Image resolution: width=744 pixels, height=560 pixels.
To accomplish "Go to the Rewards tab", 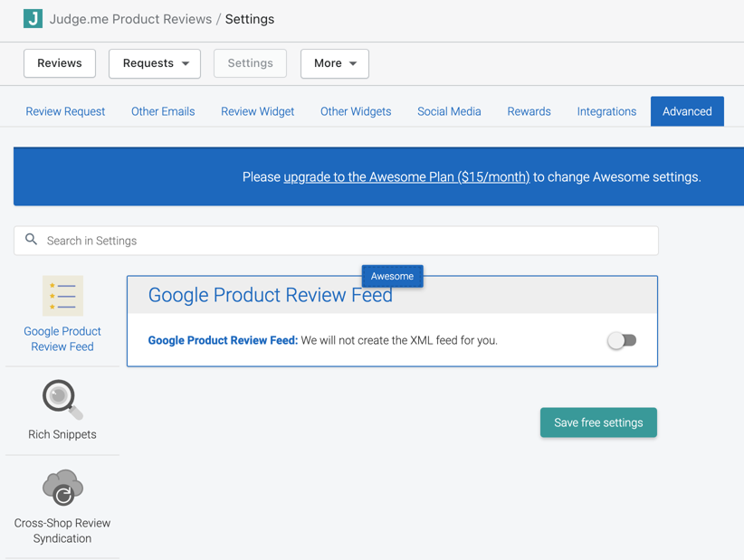I will (529, 111).
